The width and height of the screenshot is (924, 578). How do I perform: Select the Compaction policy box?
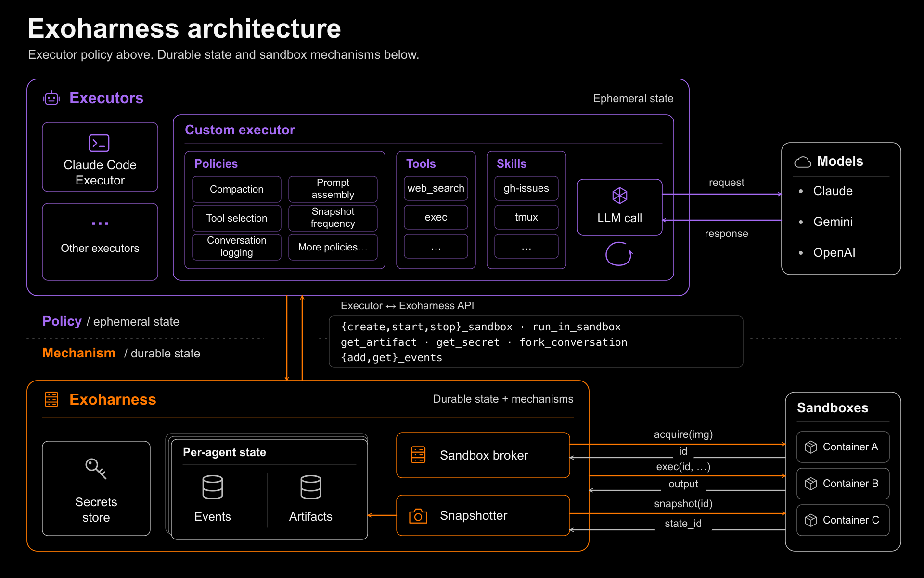click(x=237, y=189)
